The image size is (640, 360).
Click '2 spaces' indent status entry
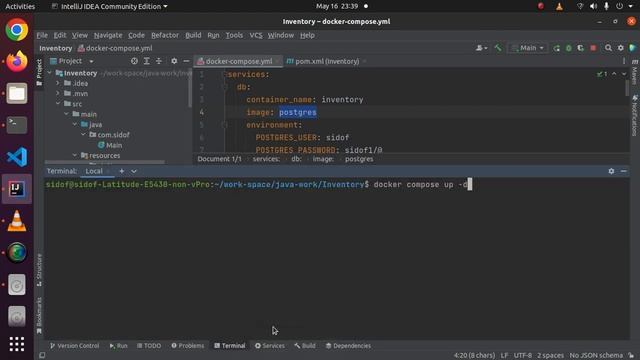point(550,355)
